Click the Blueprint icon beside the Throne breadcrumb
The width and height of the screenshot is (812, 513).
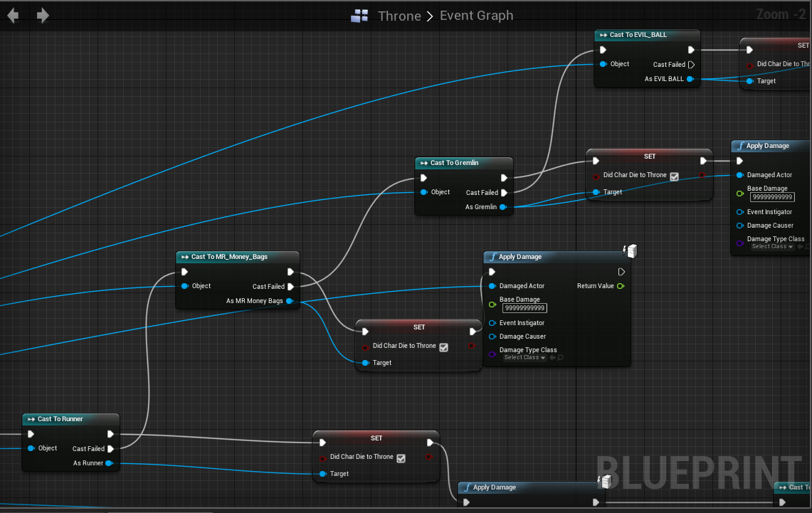[x=359, y=15]
